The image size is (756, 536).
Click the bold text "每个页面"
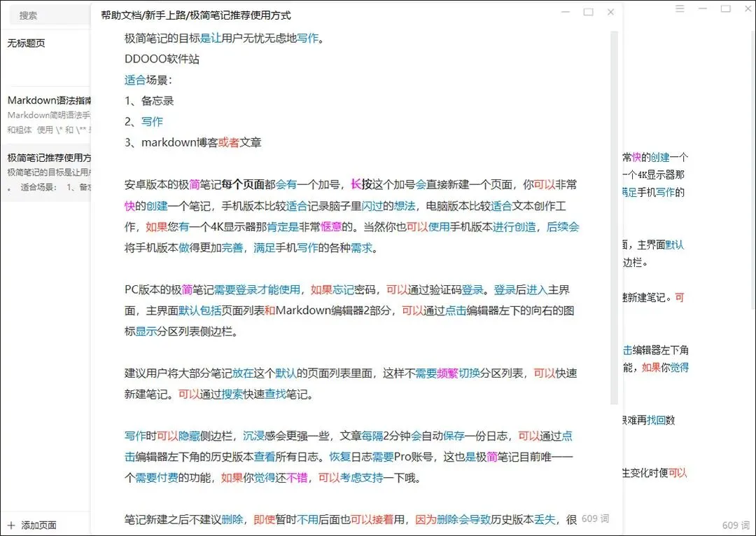tap(243, 184)
